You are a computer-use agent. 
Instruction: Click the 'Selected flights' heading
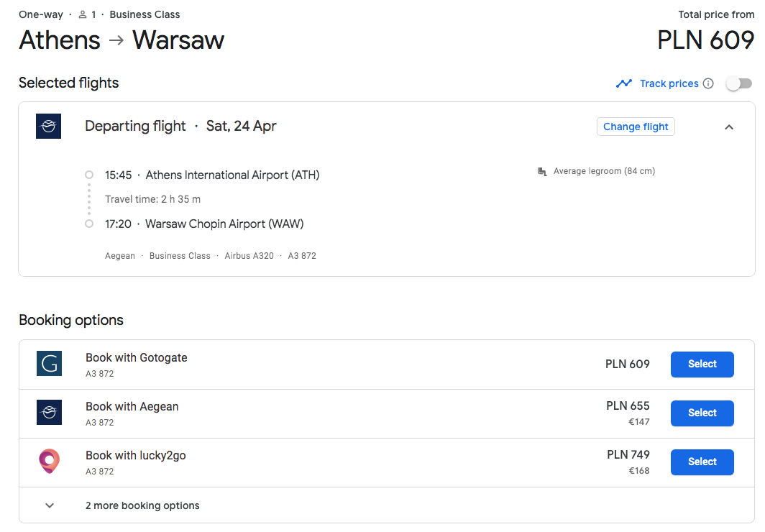[69, 83]
